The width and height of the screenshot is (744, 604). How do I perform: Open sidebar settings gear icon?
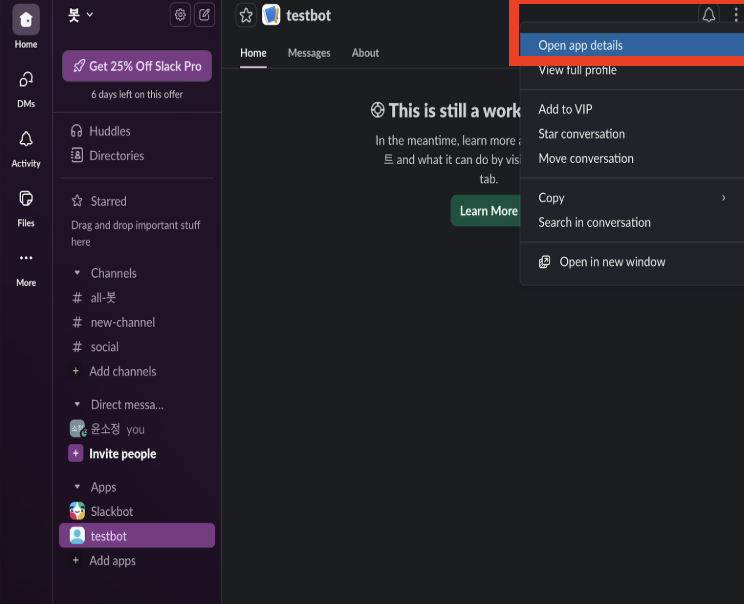click(180, 15)
